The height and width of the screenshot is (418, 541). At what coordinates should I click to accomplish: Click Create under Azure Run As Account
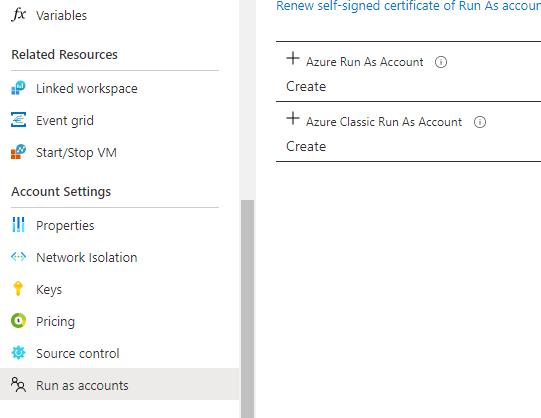[x=306, y=86]
